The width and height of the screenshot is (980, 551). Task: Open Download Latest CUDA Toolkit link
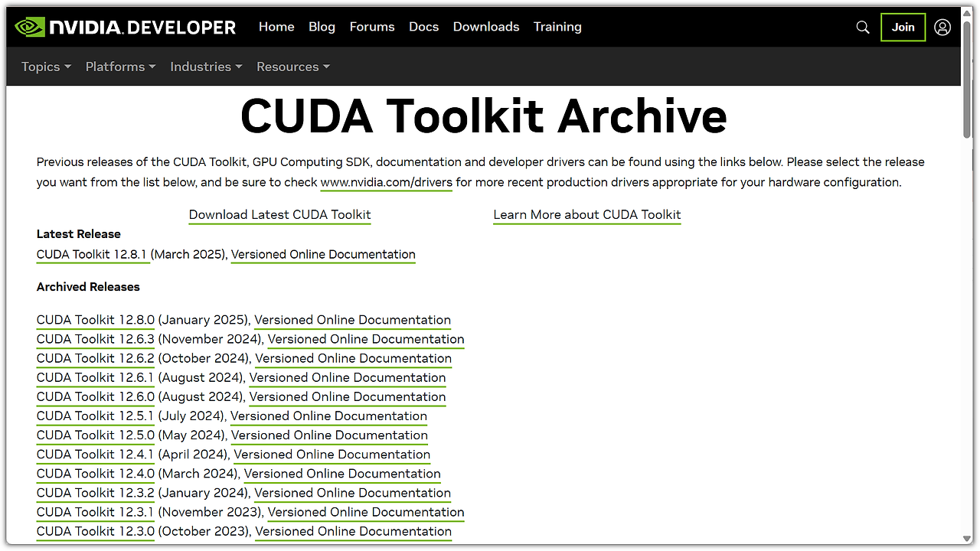point(279,214)
